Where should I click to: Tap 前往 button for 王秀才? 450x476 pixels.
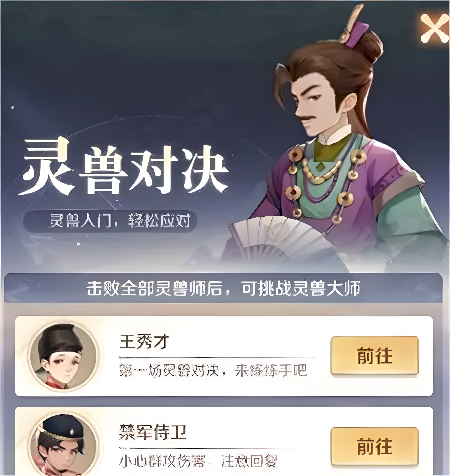[x=374, y=356]
